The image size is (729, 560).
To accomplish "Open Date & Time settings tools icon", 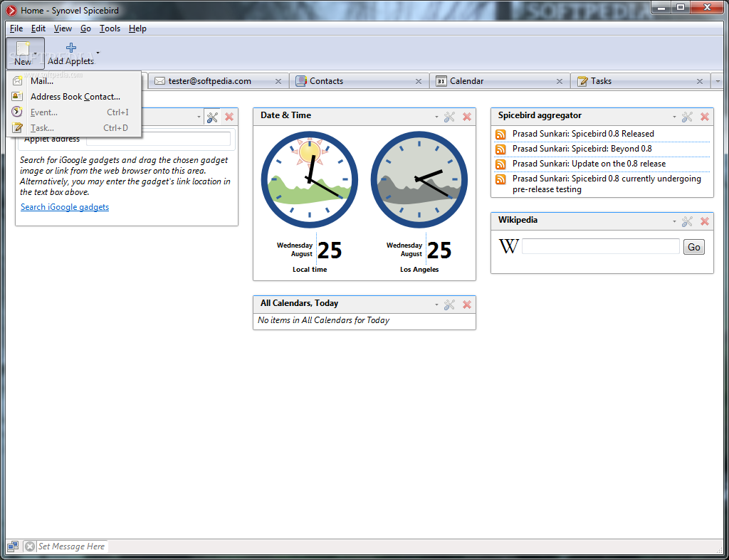I will (x=449, y=117).
